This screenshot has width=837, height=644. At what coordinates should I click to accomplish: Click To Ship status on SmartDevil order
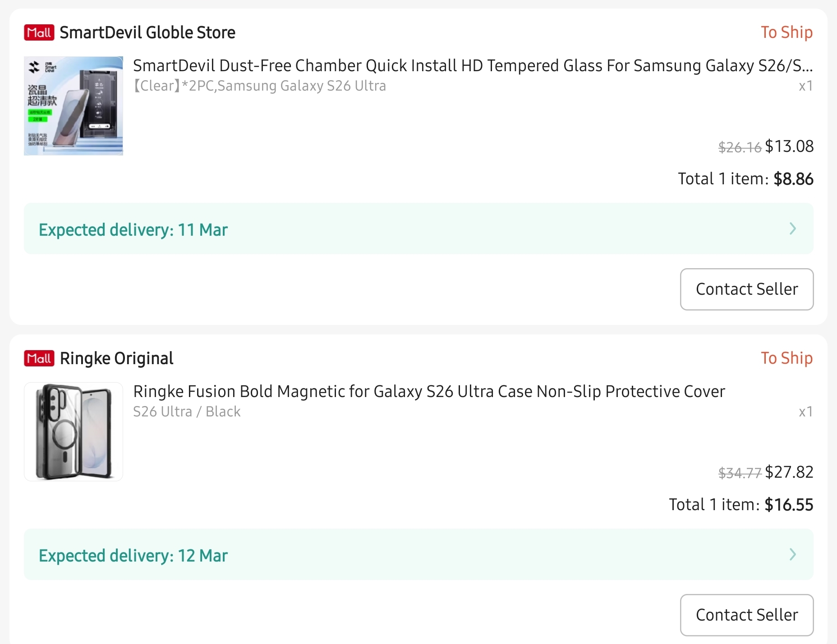point(786,32)
